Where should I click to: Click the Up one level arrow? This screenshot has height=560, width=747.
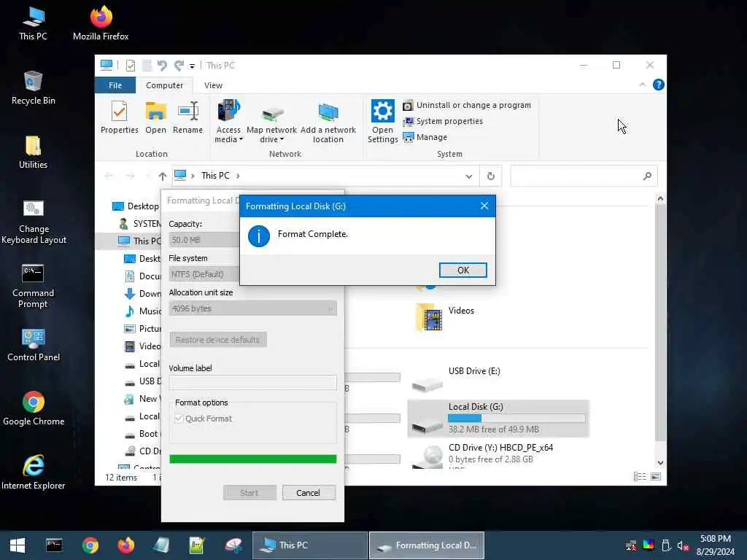coord(163,176)
